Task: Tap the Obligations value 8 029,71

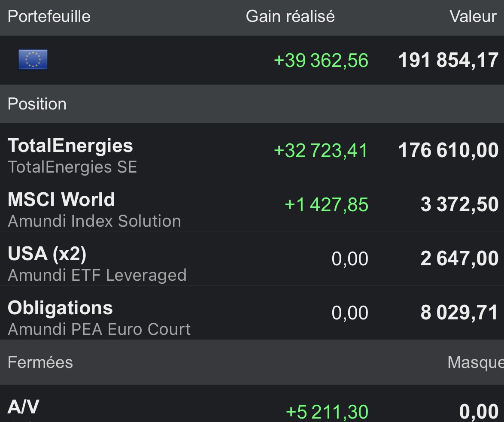Action: (x=459, y=313)
